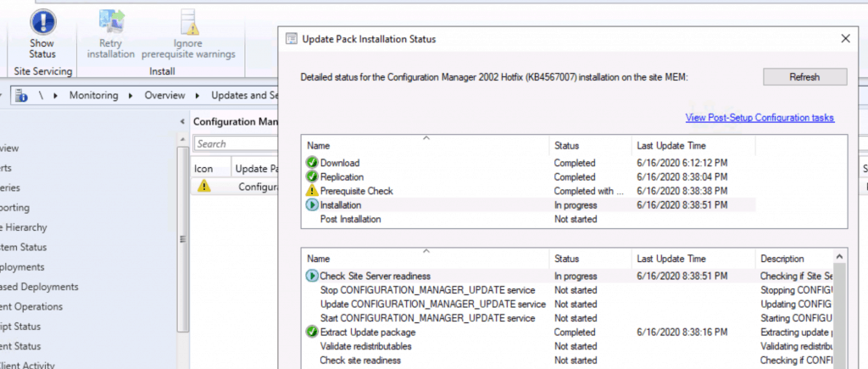Expand the arrow after Monitoring in breadcrumb
The width and height of the screenshot is (868, 369).
(x=131, y=95)
